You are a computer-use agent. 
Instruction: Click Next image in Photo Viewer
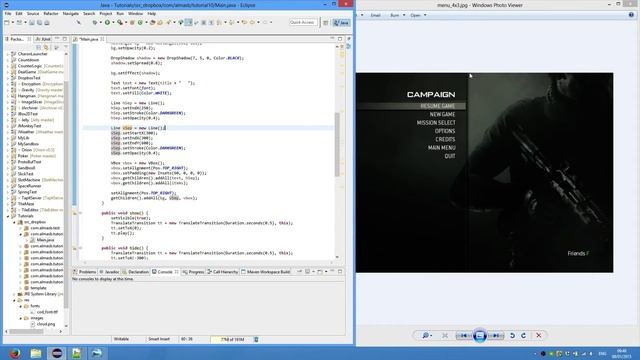pos(496,336)
